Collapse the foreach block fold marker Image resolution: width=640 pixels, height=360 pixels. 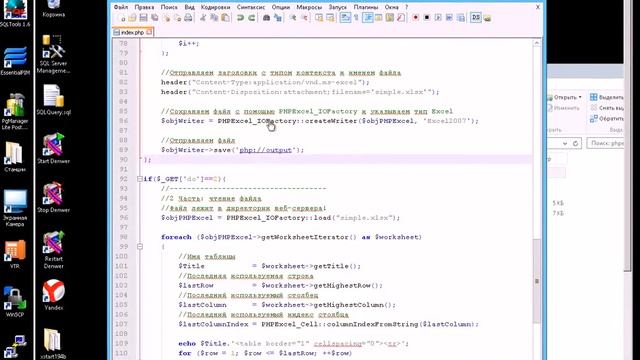[x=140, y=247]
